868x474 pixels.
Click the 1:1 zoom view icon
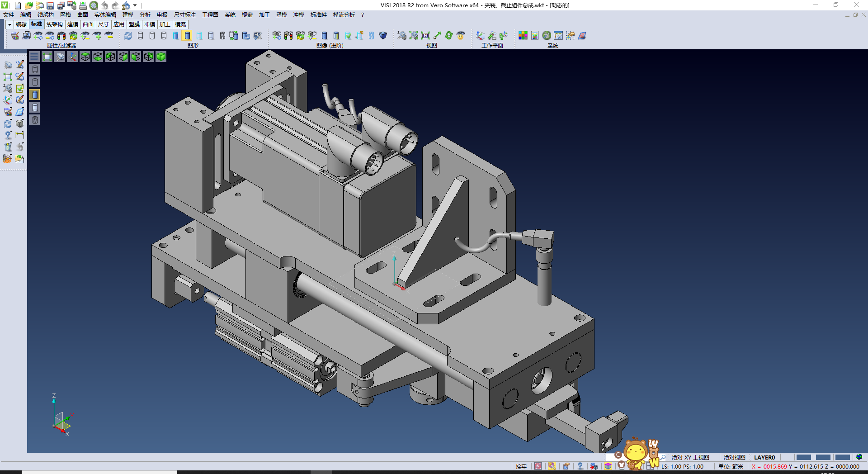pos(425,35)
